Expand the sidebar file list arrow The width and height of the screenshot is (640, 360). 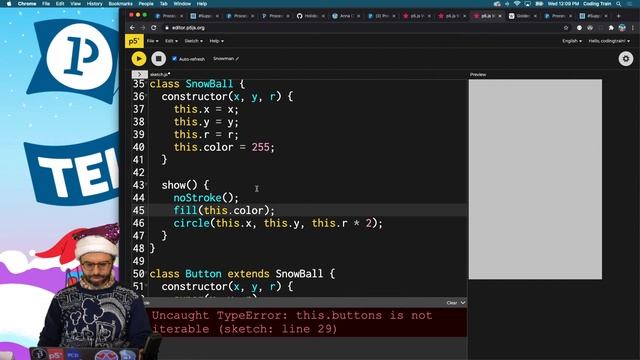coord(139,74)
